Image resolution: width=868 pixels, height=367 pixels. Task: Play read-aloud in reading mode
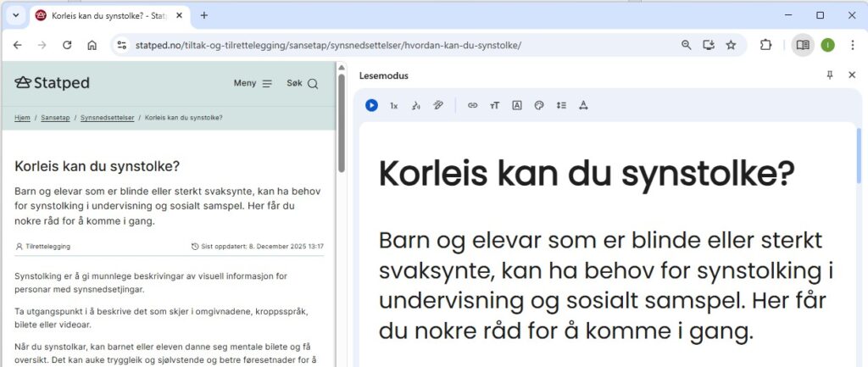[371, 105]
